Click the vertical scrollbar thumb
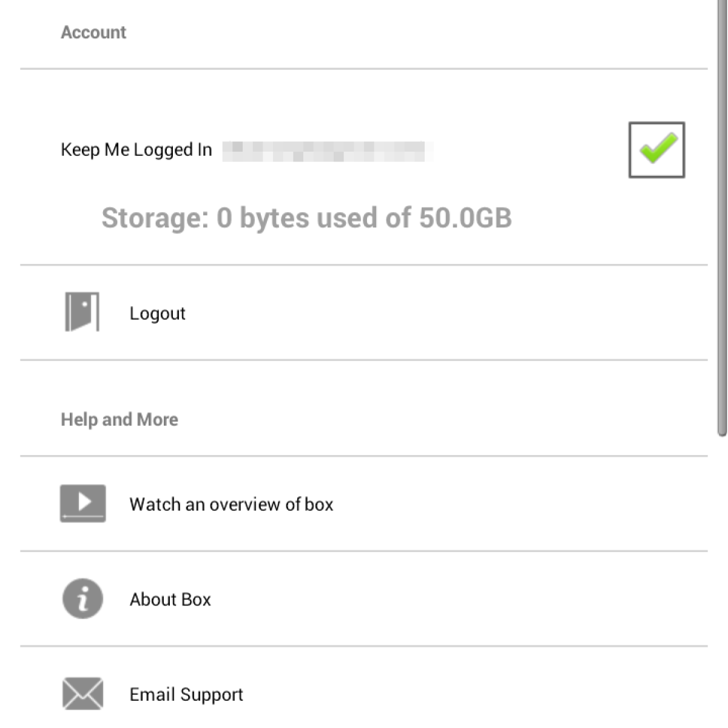The width and height of the screenshot is (728, 728). coord(721,218)
